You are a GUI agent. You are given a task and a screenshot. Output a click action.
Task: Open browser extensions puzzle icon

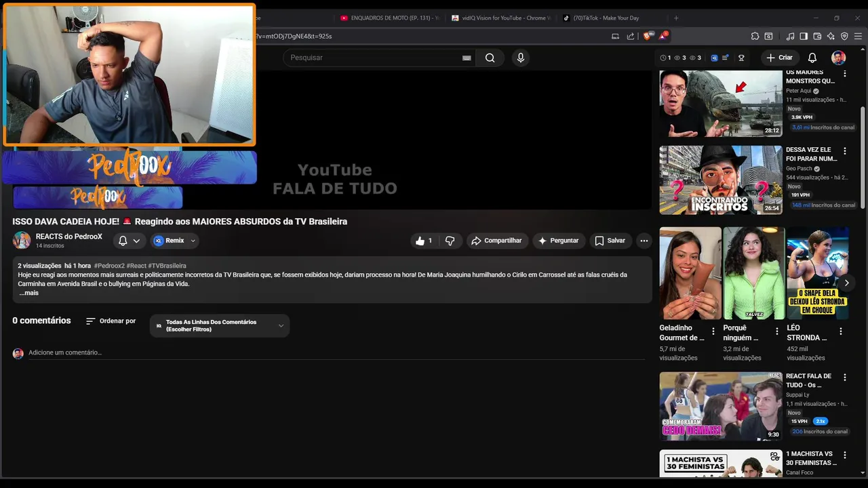755,36
